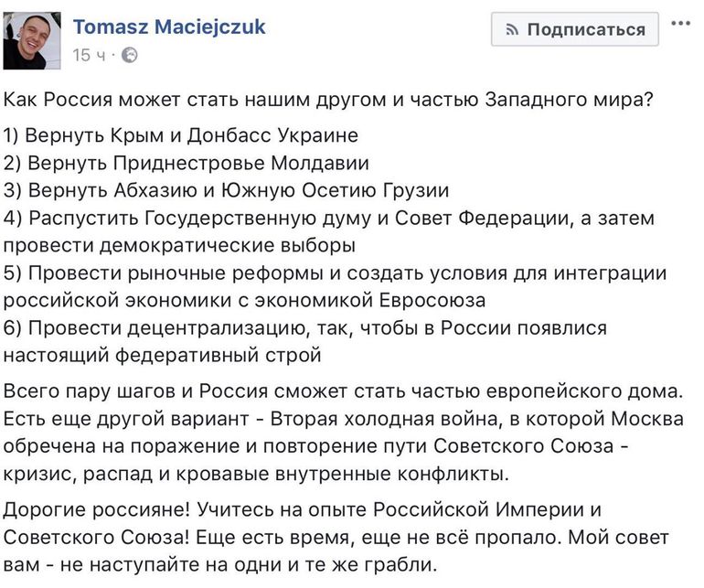Open the Tomasz Maciejczuk author name link
The width and height of the screenshot is (704, 588).
tap(168, 27)
